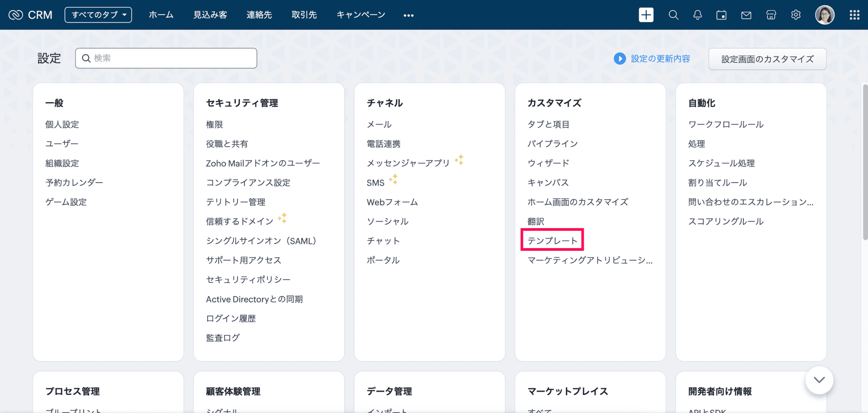
Task: Open the apps grid launcher icon
Action: click(854, 15)
